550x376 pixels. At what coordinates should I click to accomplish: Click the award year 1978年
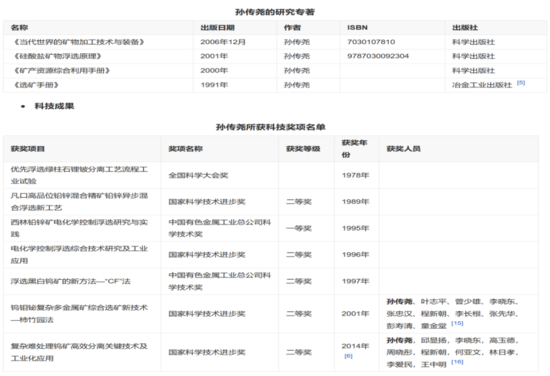(x=355, y=175)
